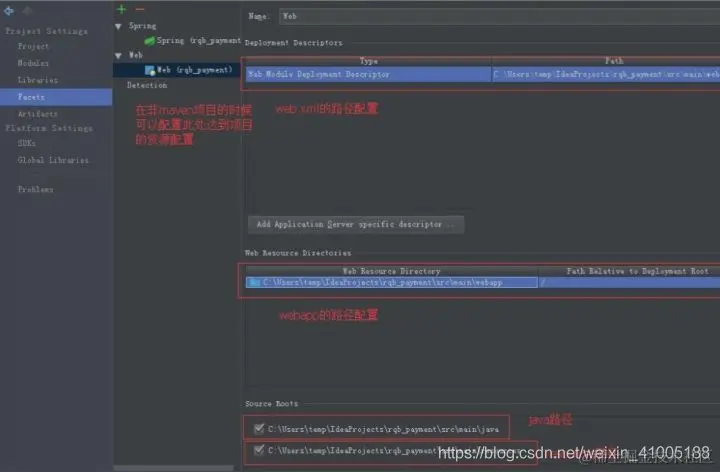
Task: Click the src\main\java source root path
Action: [383, 429]
